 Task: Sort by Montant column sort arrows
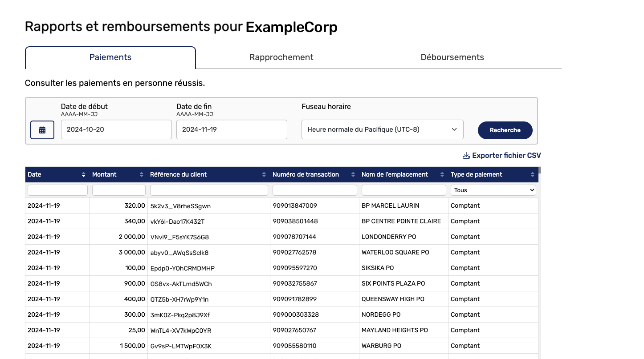pos(142,175)
